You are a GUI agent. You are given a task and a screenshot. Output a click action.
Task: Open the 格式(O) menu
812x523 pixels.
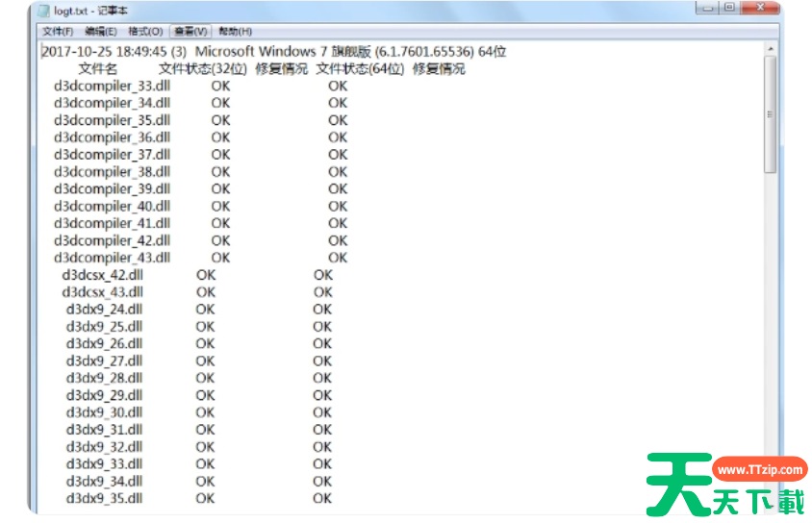[145, 31]
